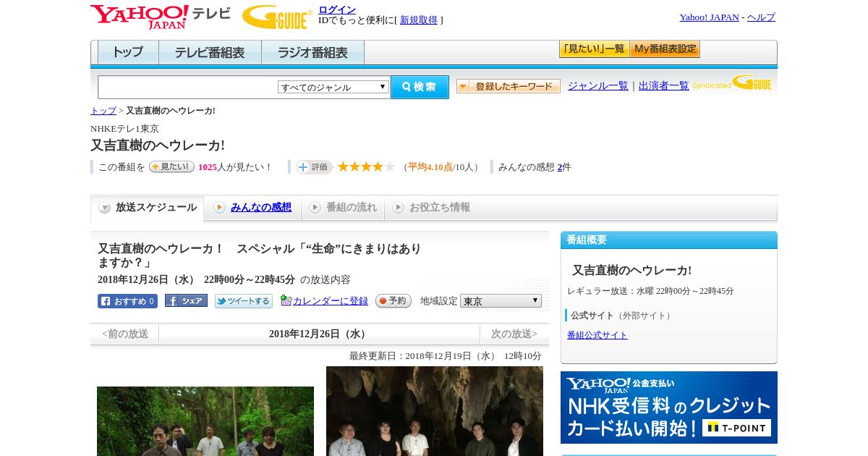This screenshot has width=868, height=456.
Task: Click the Facebook シェア button
Action: pos(186,300)
